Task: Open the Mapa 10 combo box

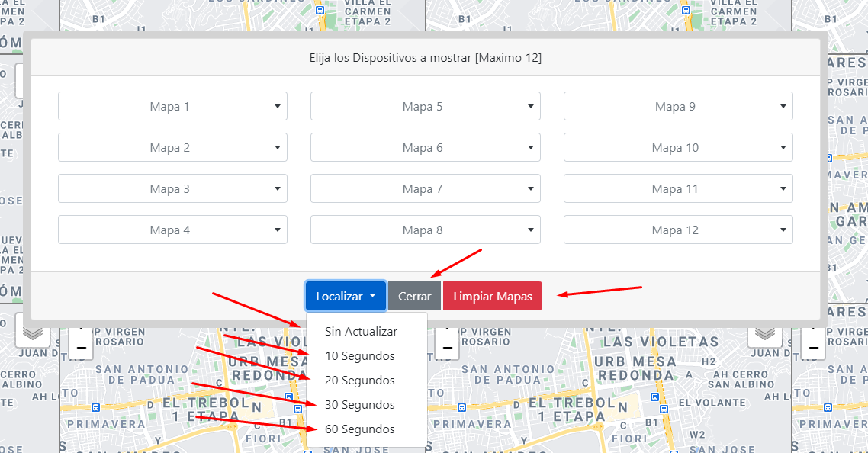Action: pos(677,148)
